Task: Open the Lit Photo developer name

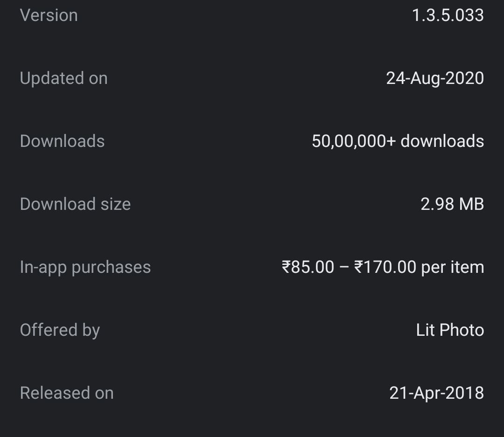Action: [x=450, y=330]
